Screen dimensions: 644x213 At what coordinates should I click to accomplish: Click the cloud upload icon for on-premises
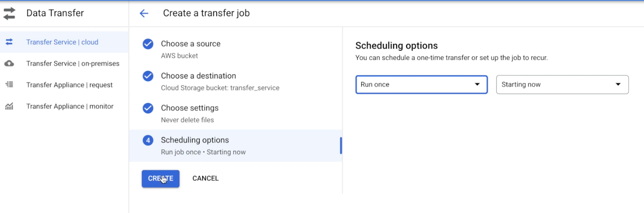(x=9, y=64)
